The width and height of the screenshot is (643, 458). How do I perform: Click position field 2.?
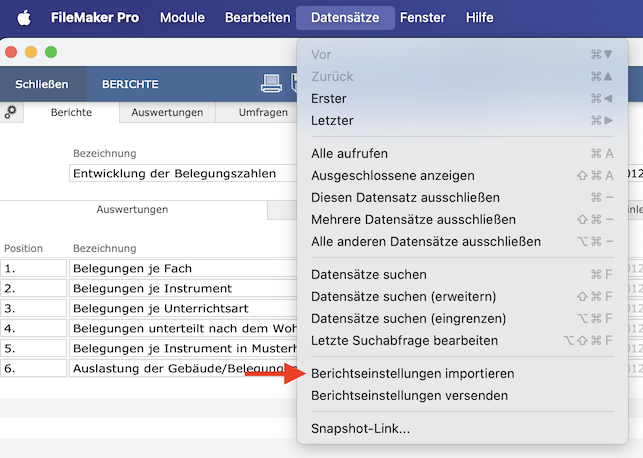pos(33,289)
